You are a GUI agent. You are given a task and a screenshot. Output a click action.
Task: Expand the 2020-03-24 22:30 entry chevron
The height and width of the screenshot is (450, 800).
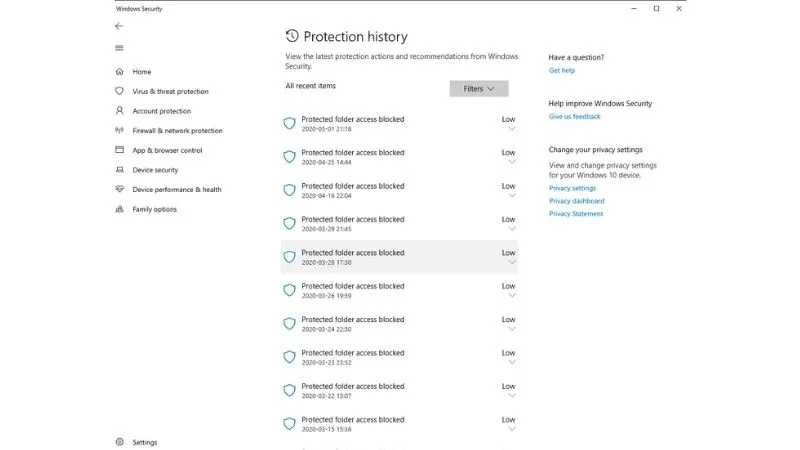point(512,329)
